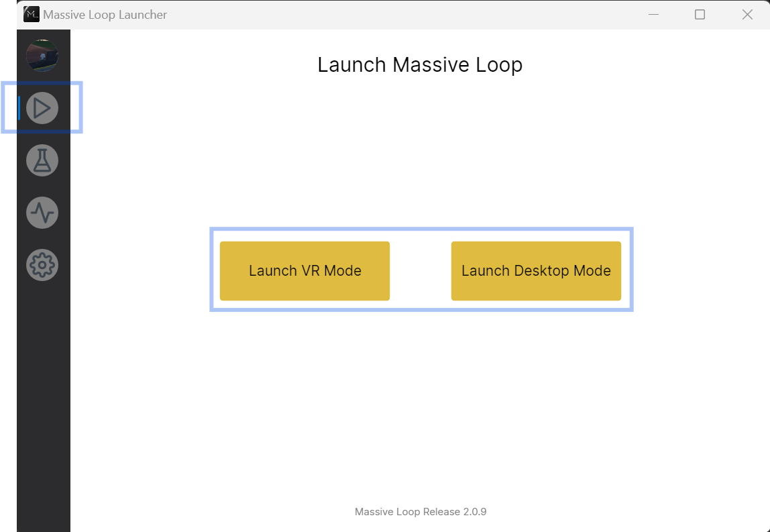Open the user profile avatar
The image size is (770, 532).
point(42,56)
